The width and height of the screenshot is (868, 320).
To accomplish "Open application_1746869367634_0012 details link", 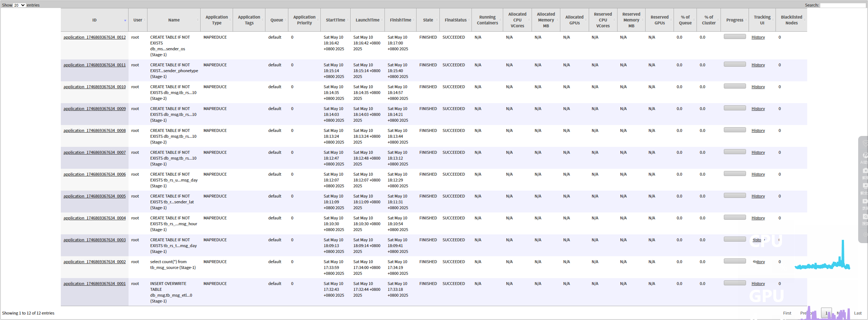I will tap(94, 37).
